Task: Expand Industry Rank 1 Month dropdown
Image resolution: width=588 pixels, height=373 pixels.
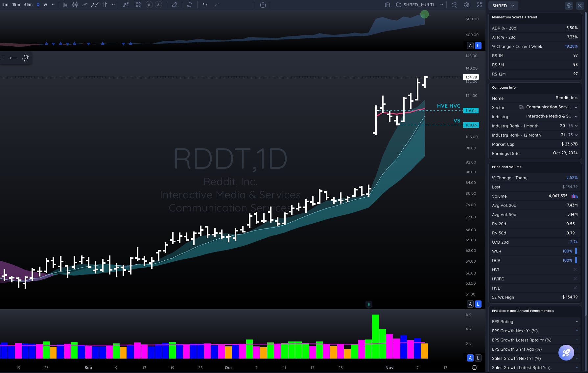Action: coord(576,126)
